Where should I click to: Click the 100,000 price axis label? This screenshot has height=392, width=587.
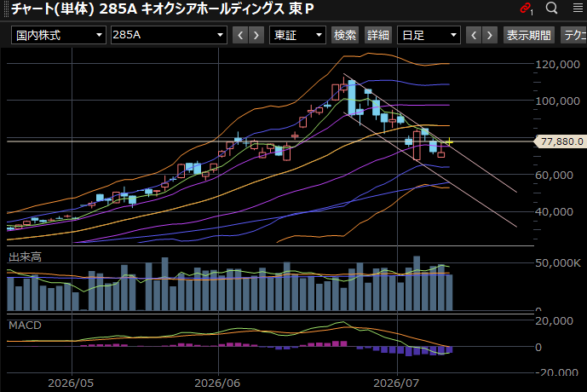point(557,101)
